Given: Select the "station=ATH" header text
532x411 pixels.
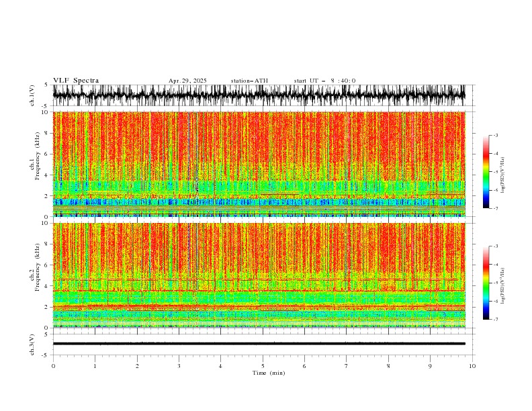Looking at the screenshot, I should tap(249, 81).
